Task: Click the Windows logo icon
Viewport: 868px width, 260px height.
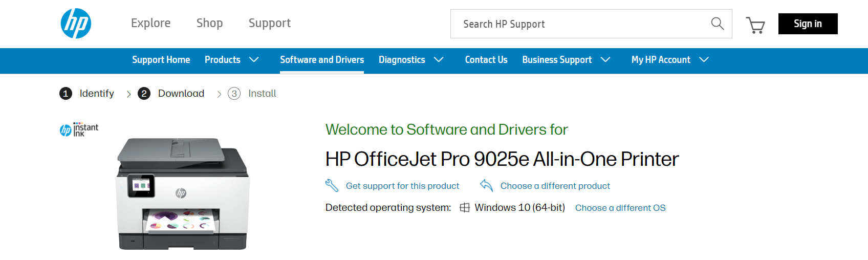Action: (465, 208)
